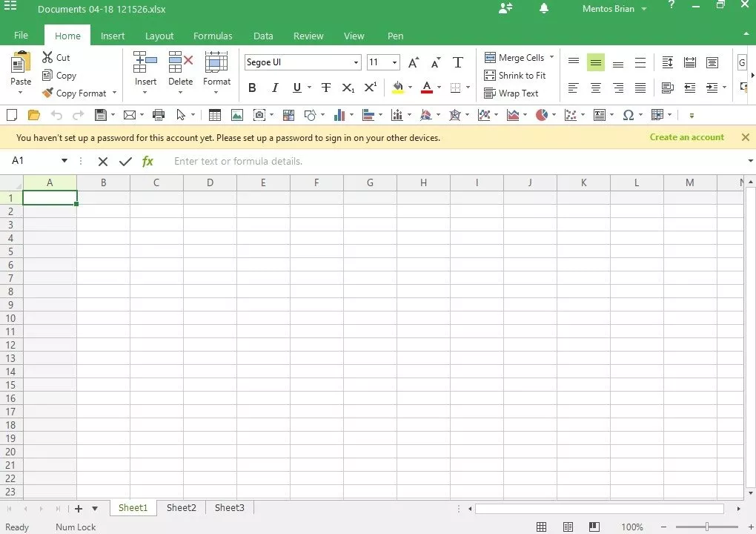Insert a picture using the image icon
The width and height of the screenshot is (756, 534).
(x=239, y=114)
